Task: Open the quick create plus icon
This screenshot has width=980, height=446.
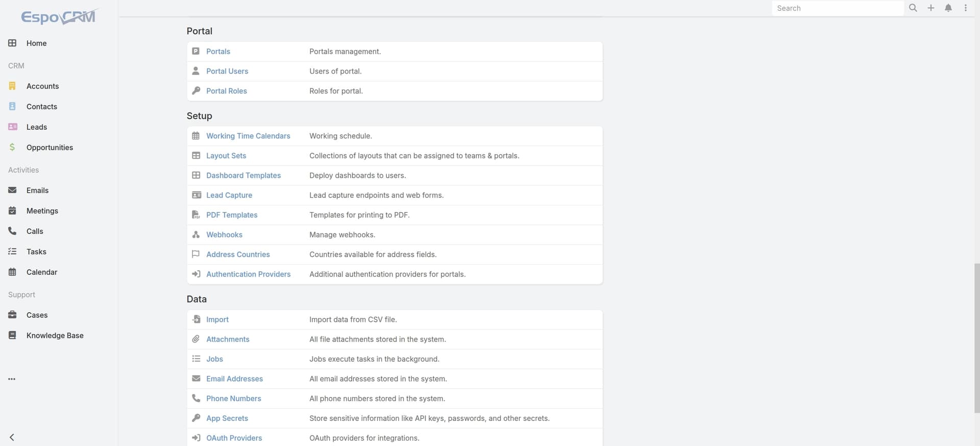Action: (x=931, y=8)
